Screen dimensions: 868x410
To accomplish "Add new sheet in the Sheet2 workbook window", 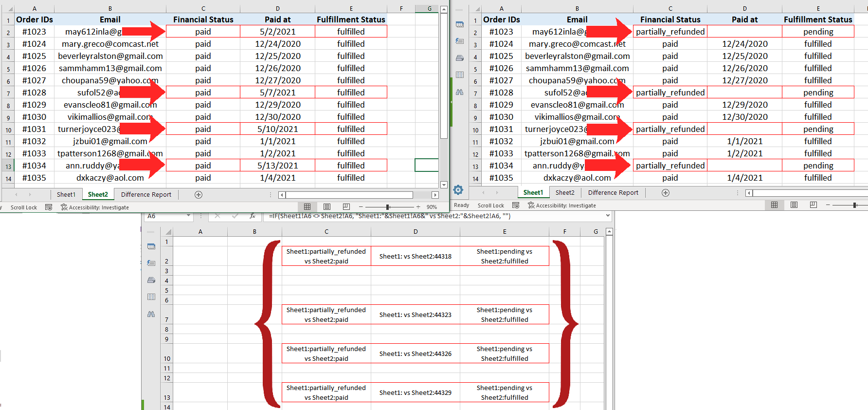I will (x=199, y=195).
